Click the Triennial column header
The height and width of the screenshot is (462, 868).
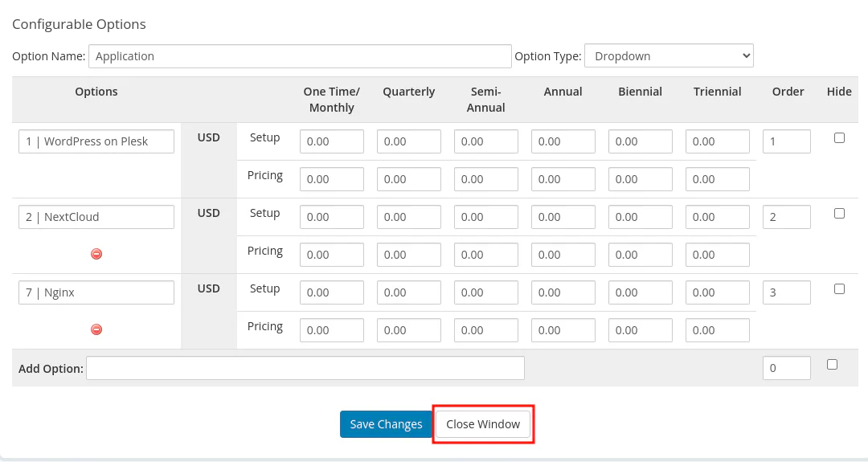coord(718,92)
